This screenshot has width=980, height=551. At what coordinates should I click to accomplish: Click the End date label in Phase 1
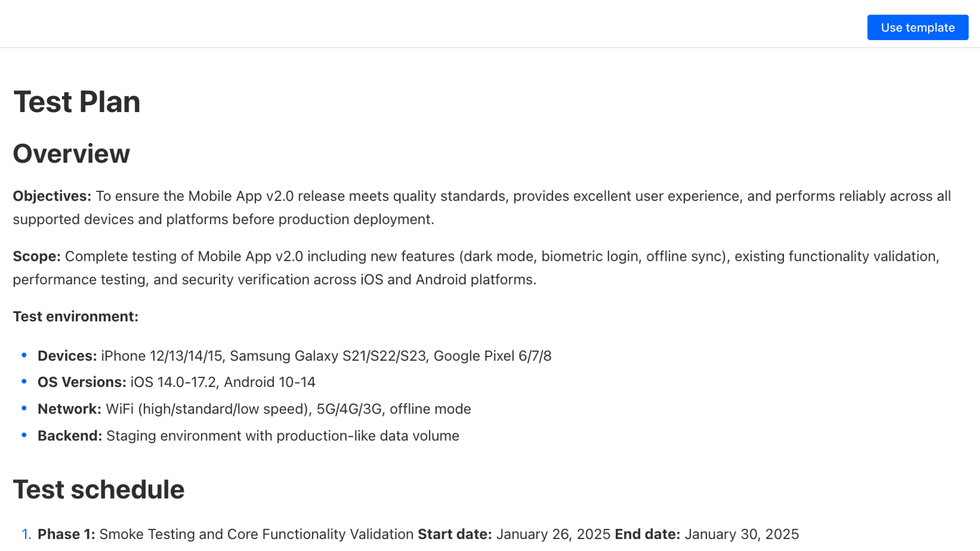pyautogui.click(x=647, y=534)
